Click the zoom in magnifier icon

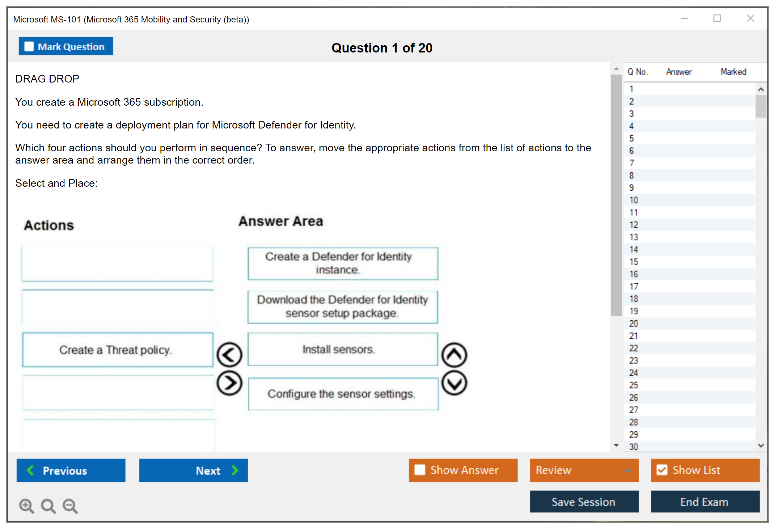[x=26, y=506]
